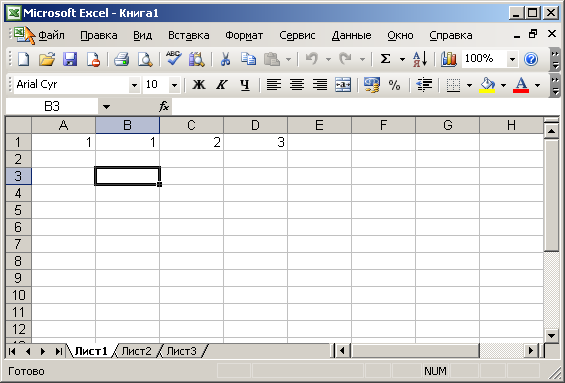Viewport: 565px width, 383px height.
Task: Create a new blank workbook
Action: (23, 59)
